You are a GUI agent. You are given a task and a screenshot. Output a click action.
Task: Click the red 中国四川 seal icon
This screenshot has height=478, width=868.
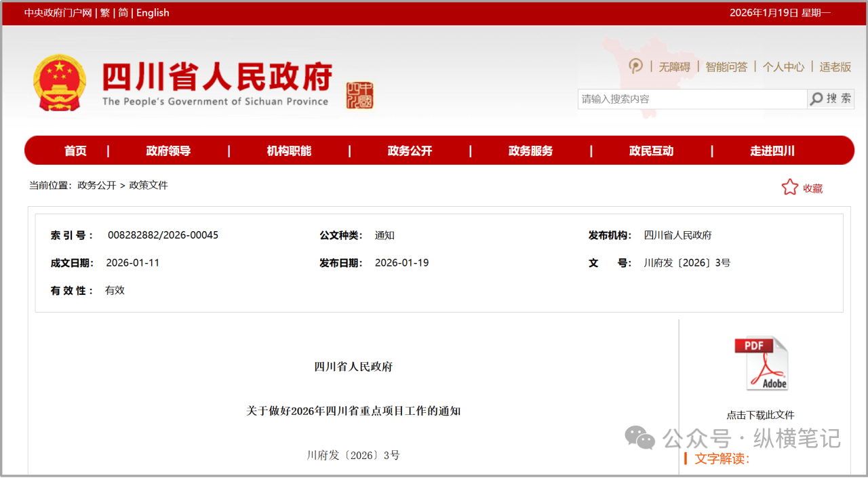359,96
